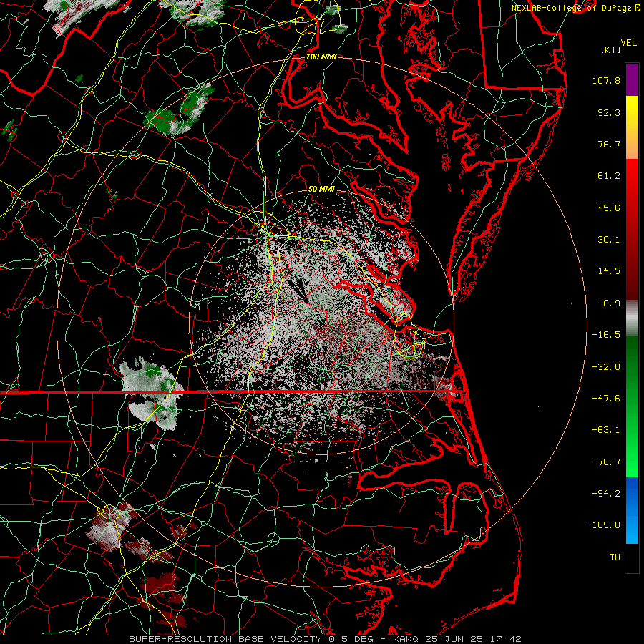Click the 100 NMI range ring label

coord(321,57)
